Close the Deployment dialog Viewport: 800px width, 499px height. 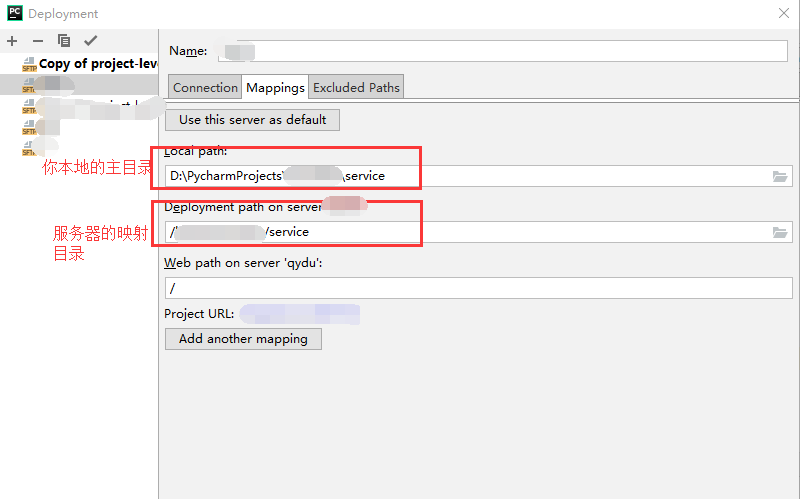pos(784,13)
